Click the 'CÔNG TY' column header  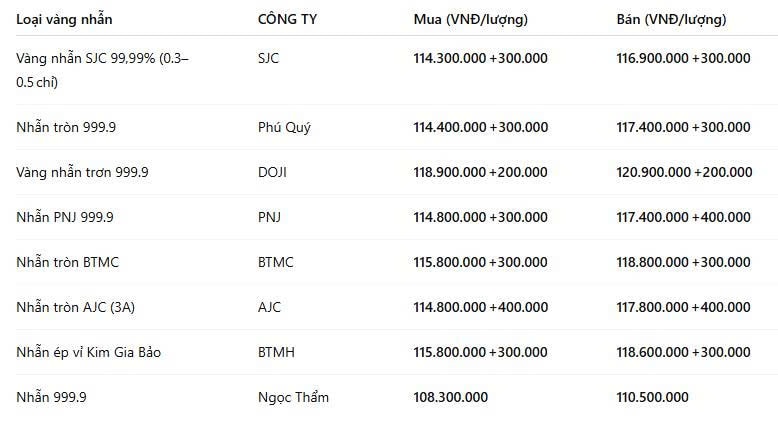[287, 19]
